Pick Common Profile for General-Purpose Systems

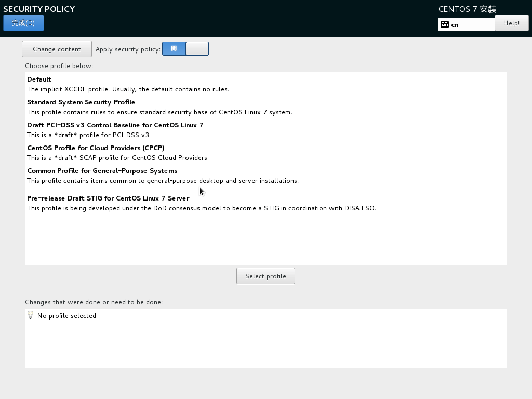tap(102, 171)
